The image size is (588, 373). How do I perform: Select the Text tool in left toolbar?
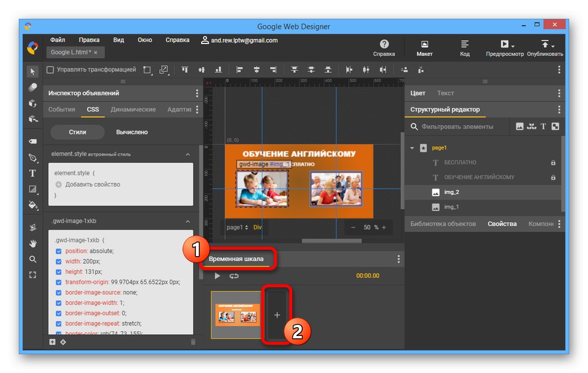pyautogui.click(x=33, y=173)
